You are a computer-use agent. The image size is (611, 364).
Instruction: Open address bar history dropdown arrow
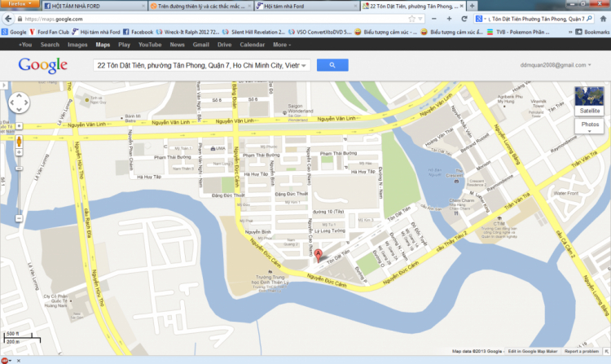coord(420,19)
